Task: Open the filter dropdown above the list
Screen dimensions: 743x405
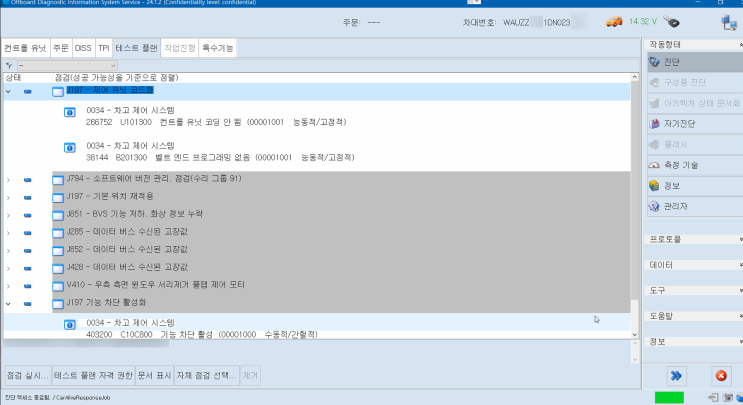Action: pos(67,65)
